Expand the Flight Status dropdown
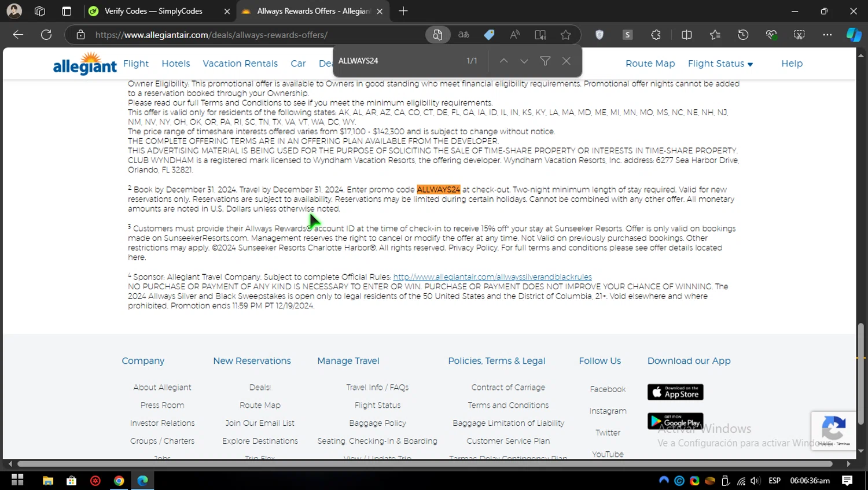The height and width of the screenshot is (490, 868). (x=720, y=64)
